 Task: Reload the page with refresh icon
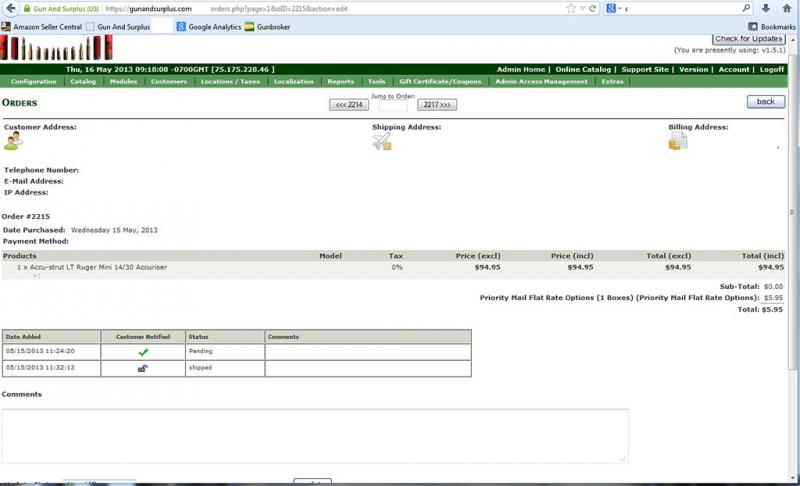592,8
